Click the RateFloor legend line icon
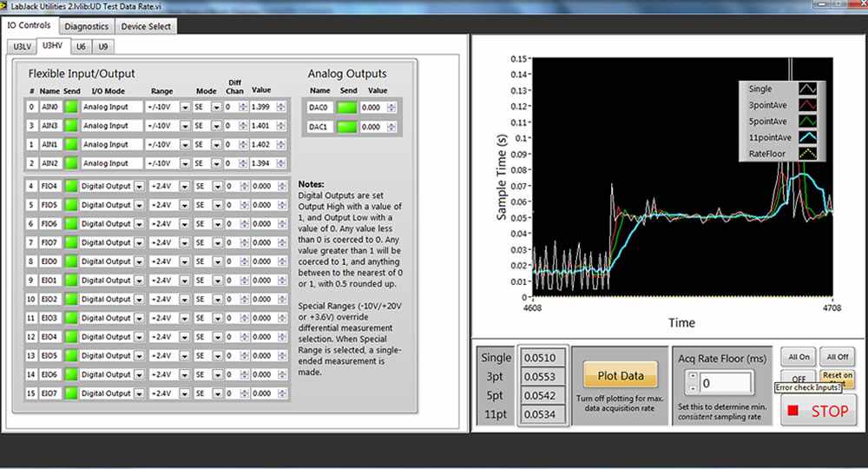The image size is (868, 469). [807, 155]
